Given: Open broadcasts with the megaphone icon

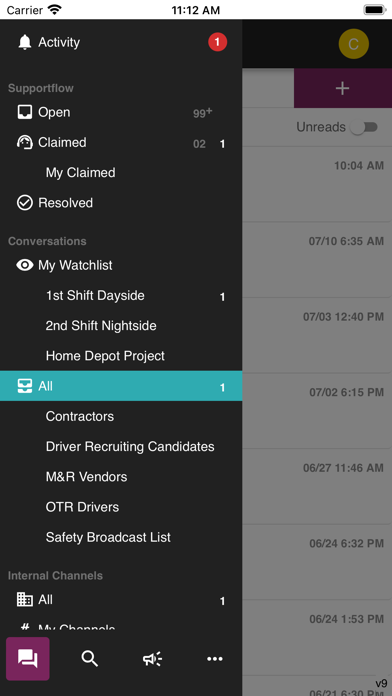Looking at the screenshot, I should pyautogui.click(x=152, y=659).
